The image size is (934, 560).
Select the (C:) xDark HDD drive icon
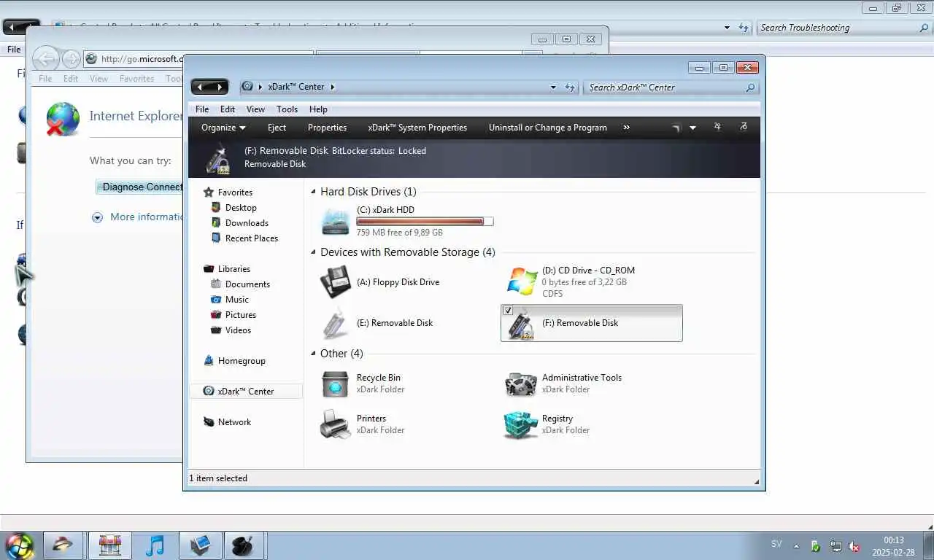pos(336,221)
